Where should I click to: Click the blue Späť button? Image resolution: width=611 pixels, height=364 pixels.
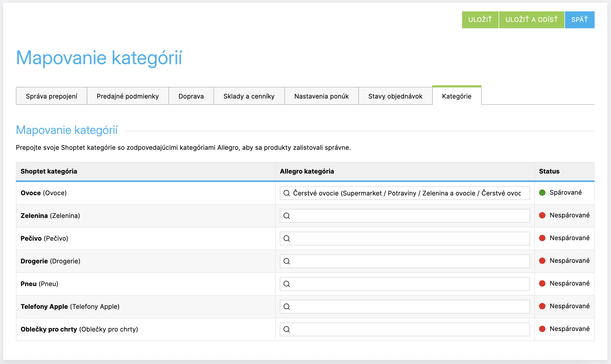tap(580, 20)
